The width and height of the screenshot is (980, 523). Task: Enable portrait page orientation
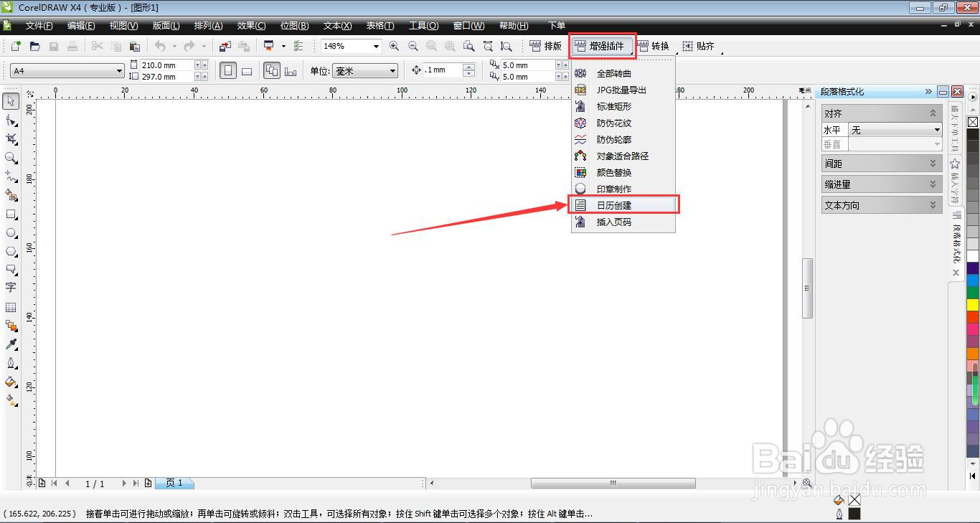pos(227,70)
